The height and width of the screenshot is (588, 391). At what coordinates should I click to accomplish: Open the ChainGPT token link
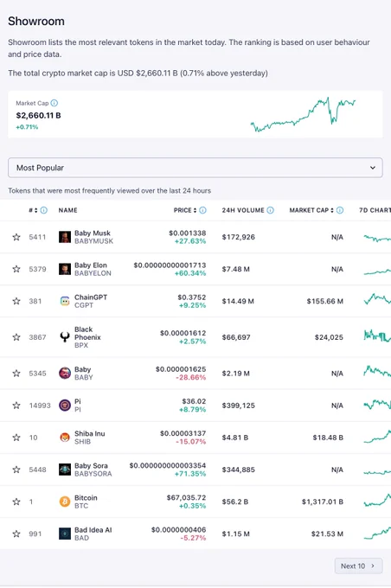[x=91, y=297]
